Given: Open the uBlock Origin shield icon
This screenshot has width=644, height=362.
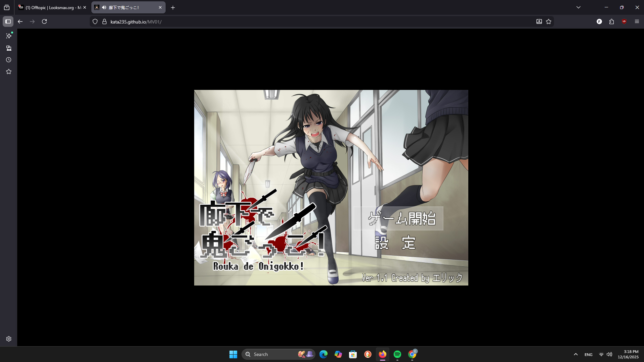Looking at the screenshot, I should (x=624, y=21).
